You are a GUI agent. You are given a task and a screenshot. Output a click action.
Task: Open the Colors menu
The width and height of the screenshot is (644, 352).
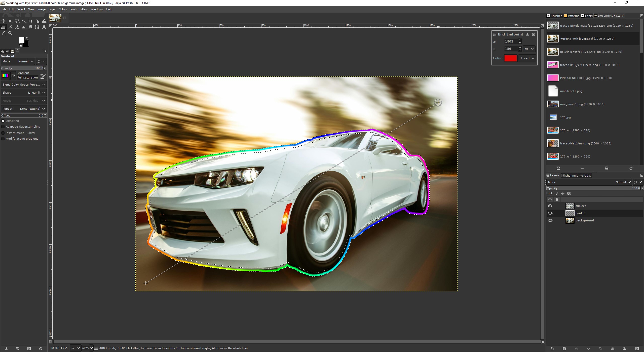click(x=62, y=10)
